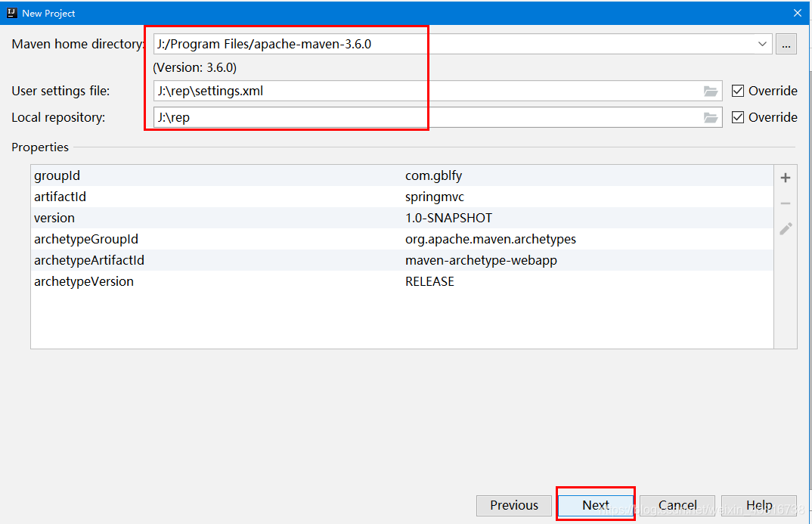Viewport: 812px width, 524px height.
Task: Select the archetypeVersion property row
Action: [x=402, y=281]
